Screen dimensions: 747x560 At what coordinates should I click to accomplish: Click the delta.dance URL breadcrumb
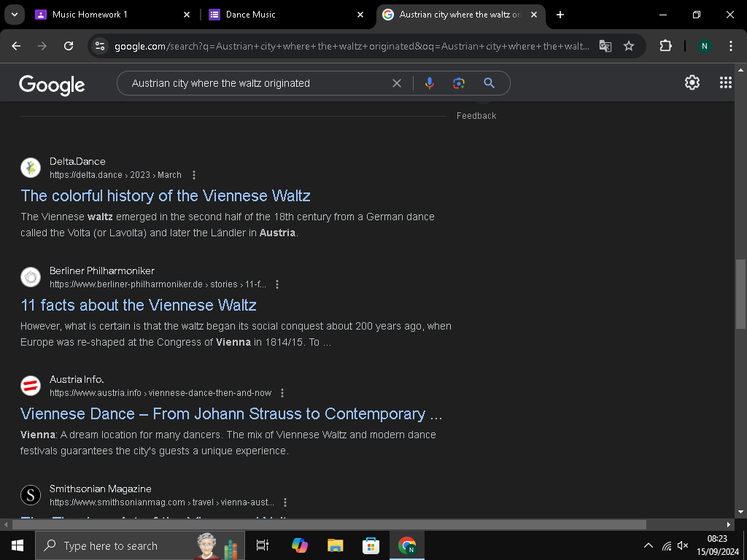pyautogui.click(x=115, y=175)
